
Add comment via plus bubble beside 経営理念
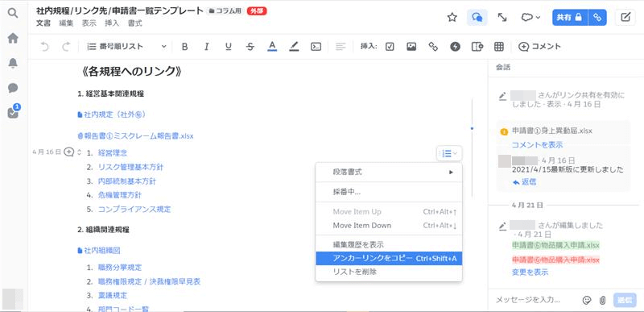69,152
